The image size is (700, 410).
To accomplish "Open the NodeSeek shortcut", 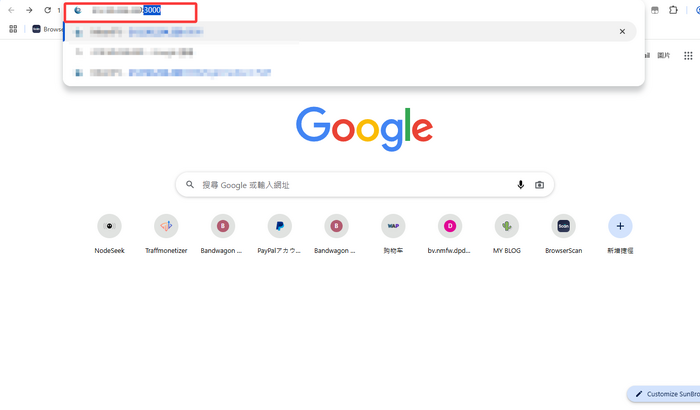I will click(x=109, y=227).
